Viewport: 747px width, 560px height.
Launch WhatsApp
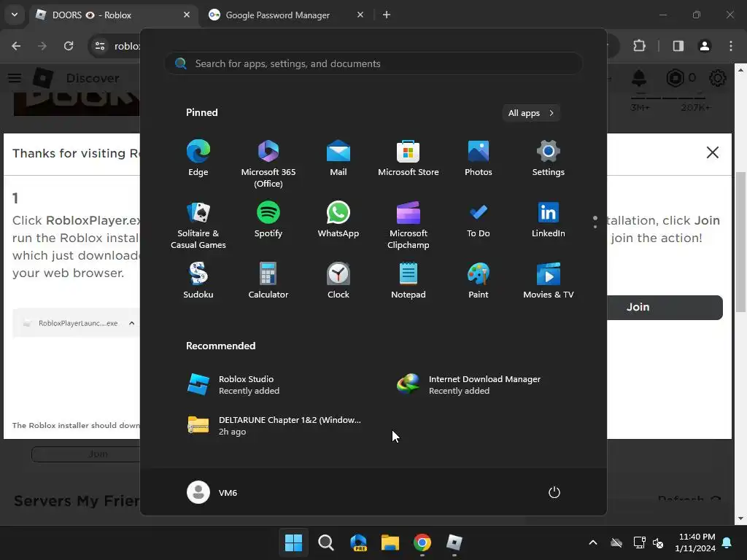click(338, 220)
